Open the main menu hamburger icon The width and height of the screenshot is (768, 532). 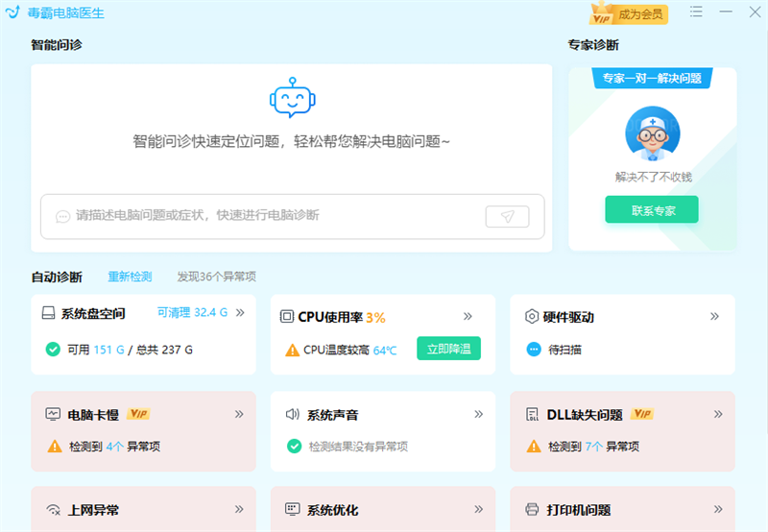(x=696, y=12)
